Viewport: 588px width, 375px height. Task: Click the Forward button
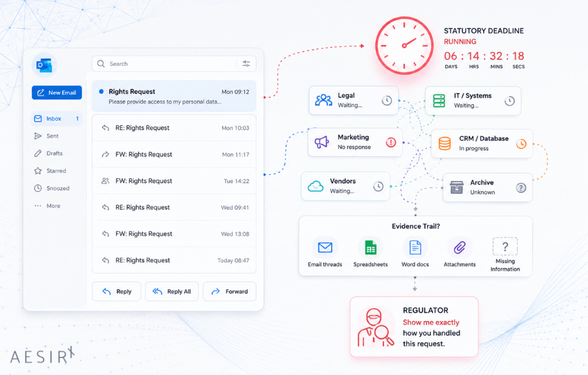point(230,291)
